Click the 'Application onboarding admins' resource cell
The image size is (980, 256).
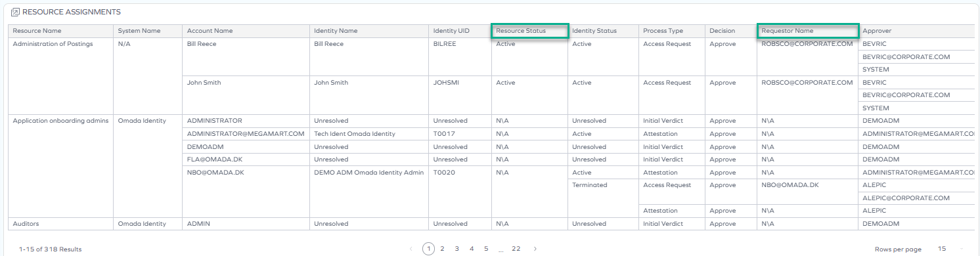click(x=62, y=121)
